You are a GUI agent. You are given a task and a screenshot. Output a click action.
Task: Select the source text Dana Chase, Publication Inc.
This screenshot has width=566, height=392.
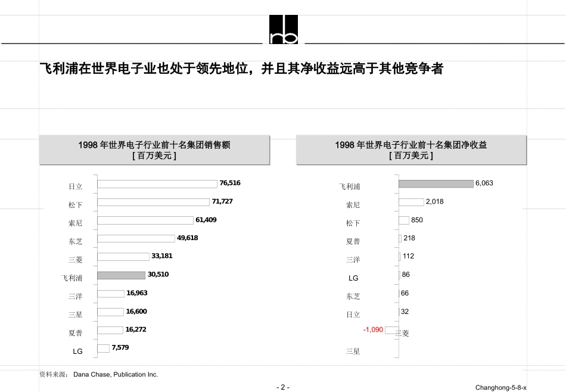[116, 374]
